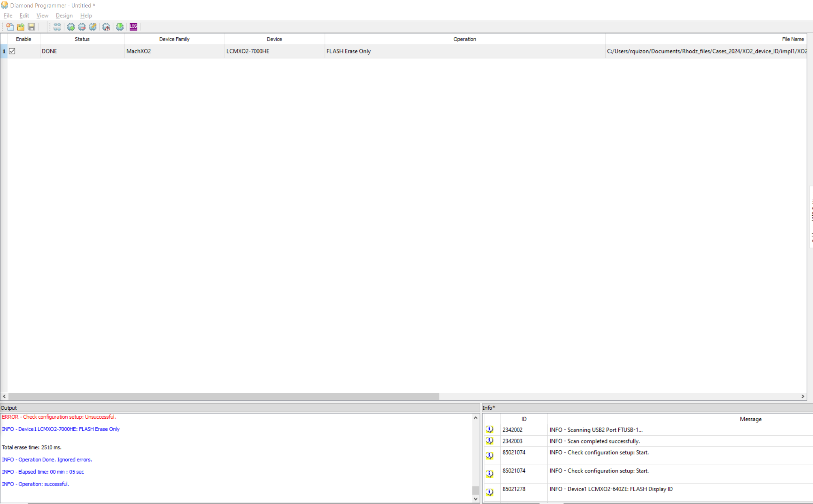Image resolution: width=813 pixels, height=504 pixels.
Task: Open the LOG file viewer icon
Action: (133, 27)
